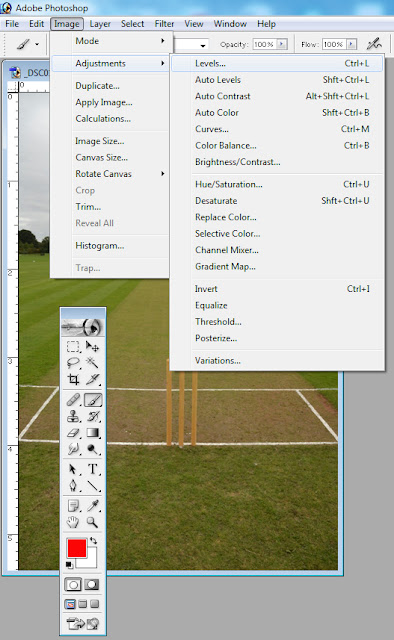Choose Curves... adjustment
The width and height of the screenshot is (394, 640).
coord(277,129)
